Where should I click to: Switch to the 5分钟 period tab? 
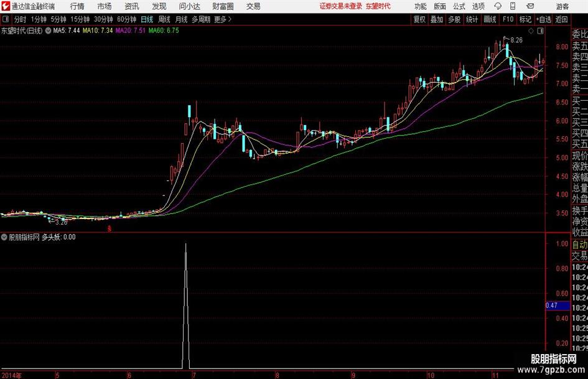click(58, 19)
